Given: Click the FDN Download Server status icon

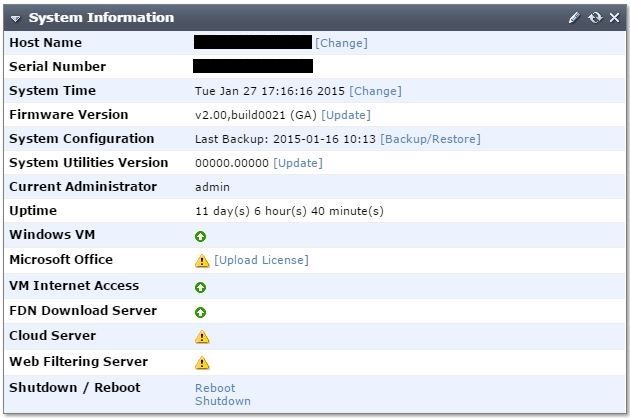Looking at the screenshot, I should (201, 312).
